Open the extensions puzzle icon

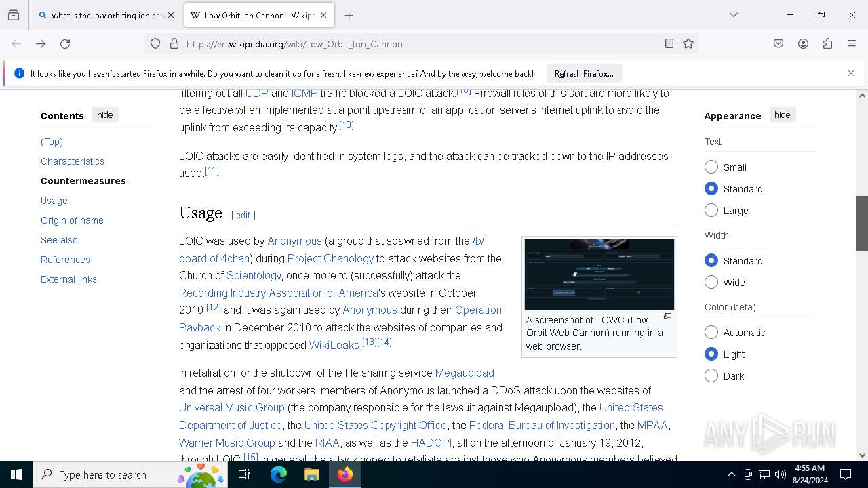(x=827, y=43)
